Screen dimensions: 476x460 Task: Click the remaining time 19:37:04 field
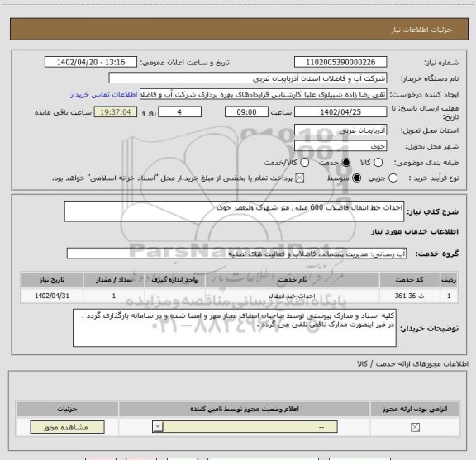[x=116, y=112]
